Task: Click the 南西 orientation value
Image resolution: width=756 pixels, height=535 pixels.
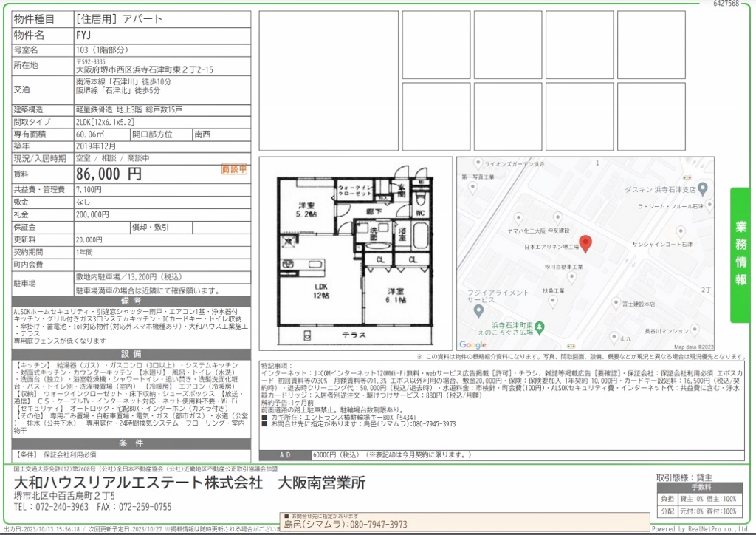Action: [x=202, y=134]
